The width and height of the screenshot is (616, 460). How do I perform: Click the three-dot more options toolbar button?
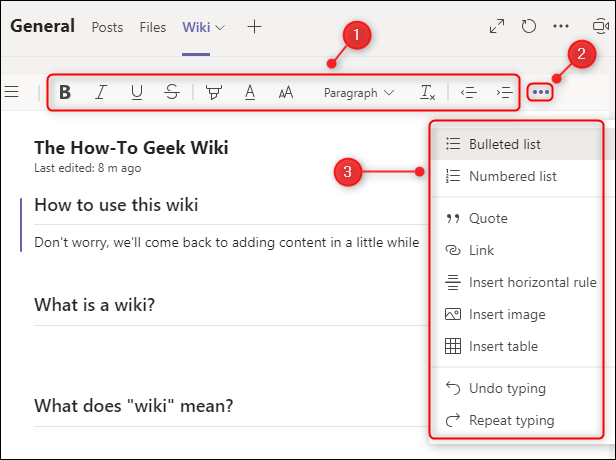click(x=541, y=93)
